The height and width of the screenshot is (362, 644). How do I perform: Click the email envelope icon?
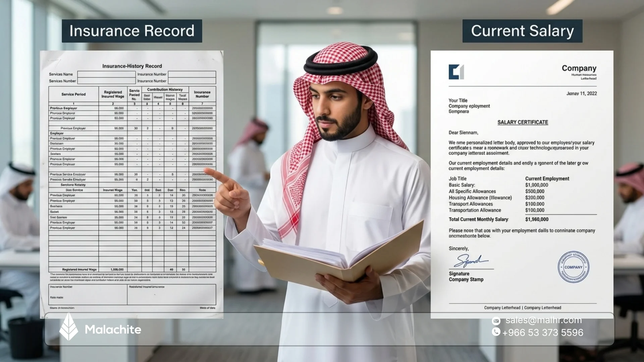click(x=496, y=321)
